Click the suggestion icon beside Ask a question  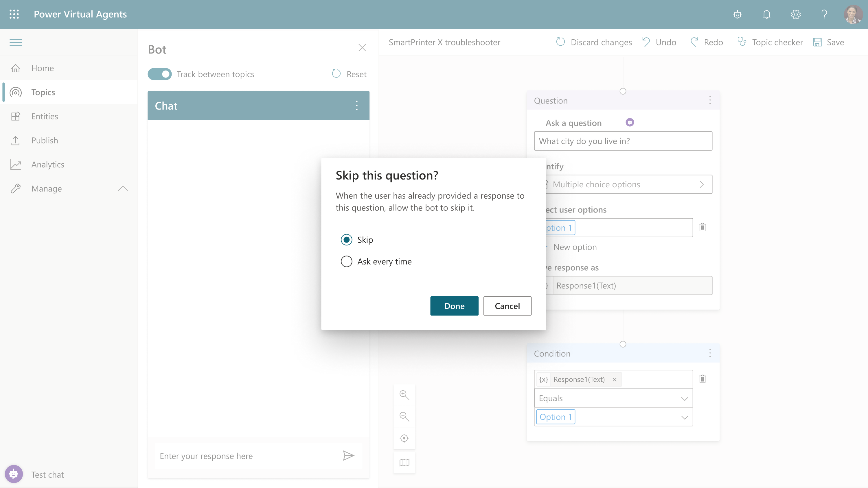click(x=630, y=122)
